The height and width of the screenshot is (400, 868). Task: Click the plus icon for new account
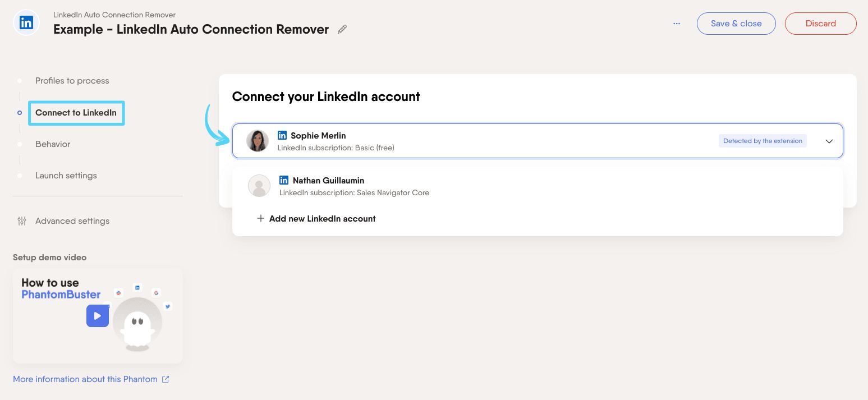(x=260, y=219)
